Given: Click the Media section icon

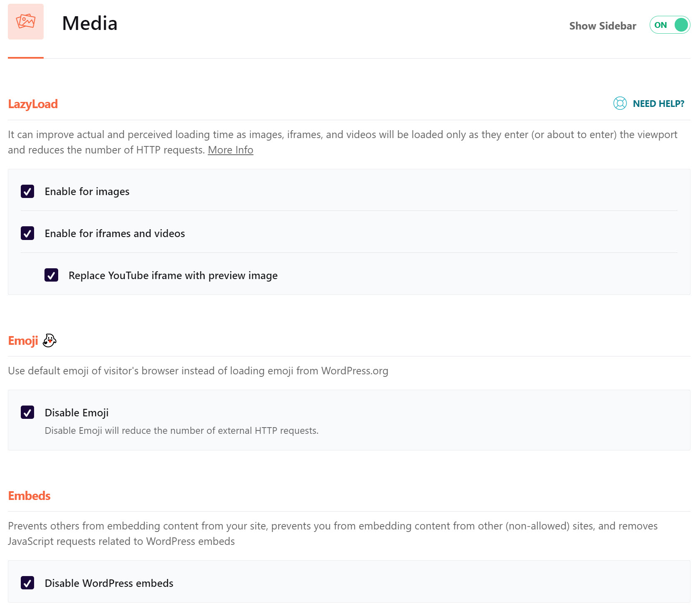Looking at the screenshot, I should (x=26, y=22).
